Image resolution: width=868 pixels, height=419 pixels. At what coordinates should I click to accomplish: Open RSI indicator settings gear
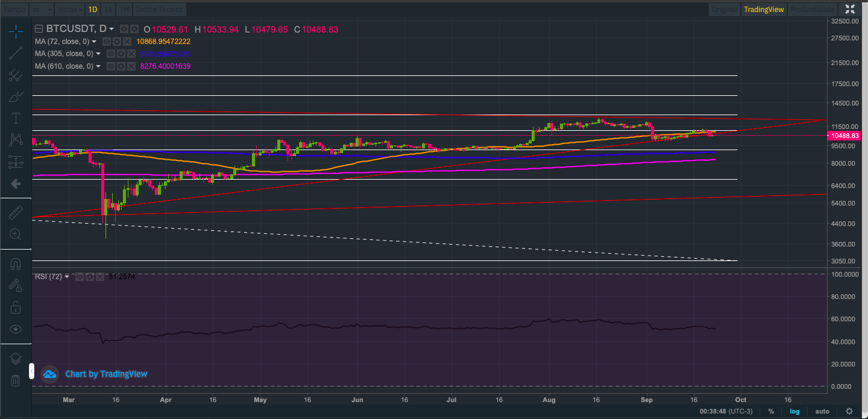click(89, 277)
